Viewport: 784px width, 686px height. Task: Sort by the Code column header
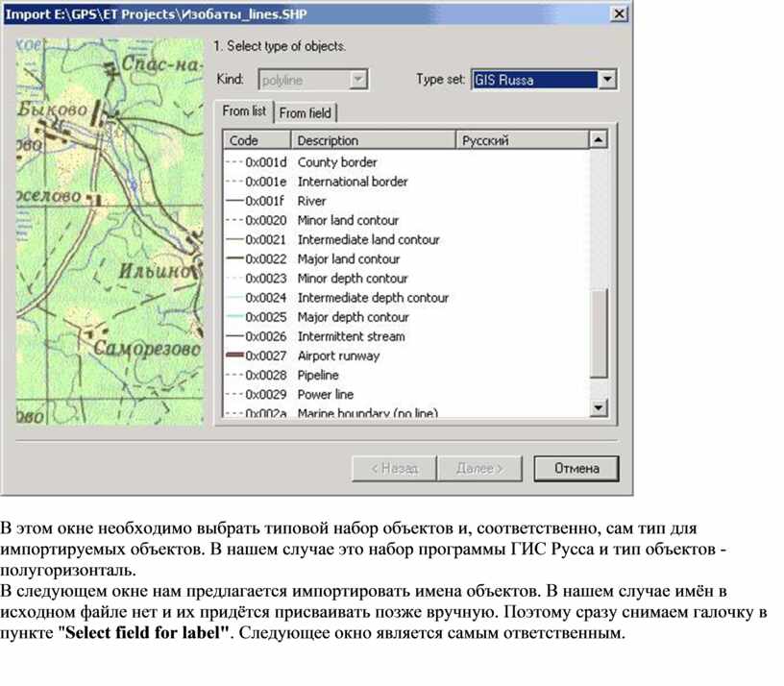(x=257, y=140)
